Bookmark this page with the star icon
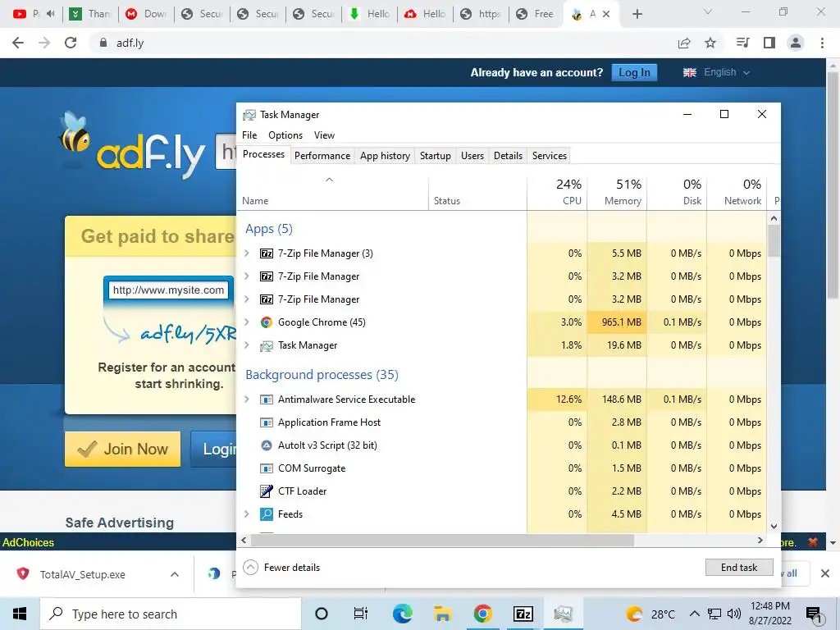Screen dimensions: 840x630 coord(710,43)
